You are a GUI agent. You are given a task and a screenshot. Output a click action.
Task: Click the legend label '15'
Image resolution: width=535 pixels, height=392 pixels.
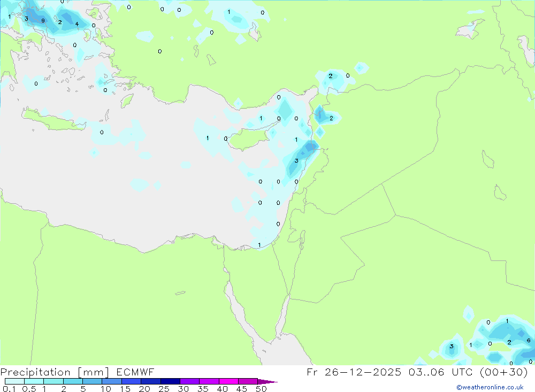[125, 389]
